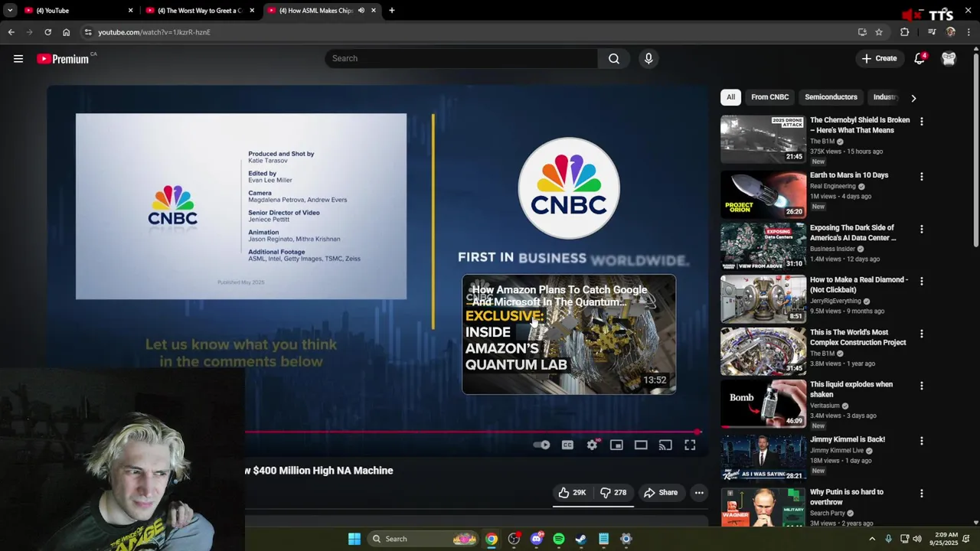
Task: Open options for Earth to Mars video
Action: pyautogui.click(x=922, y=177)
